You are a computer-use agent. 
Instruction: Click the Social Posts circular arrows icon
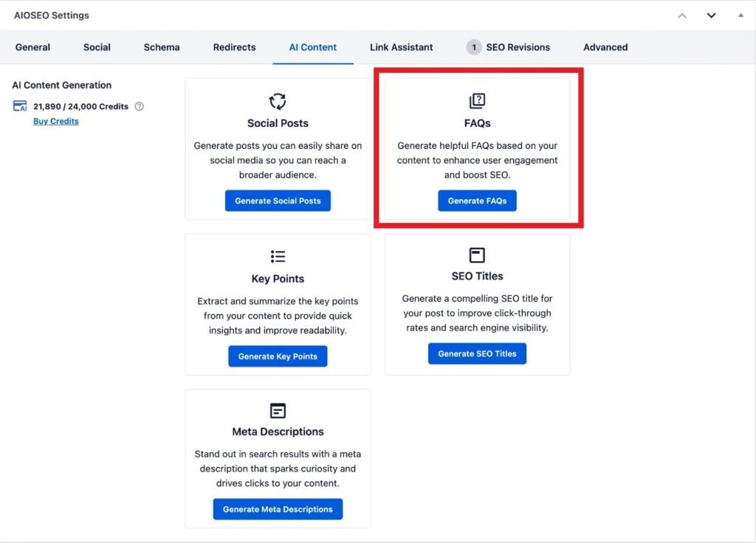pyautogui.click(x=278, y=102)
